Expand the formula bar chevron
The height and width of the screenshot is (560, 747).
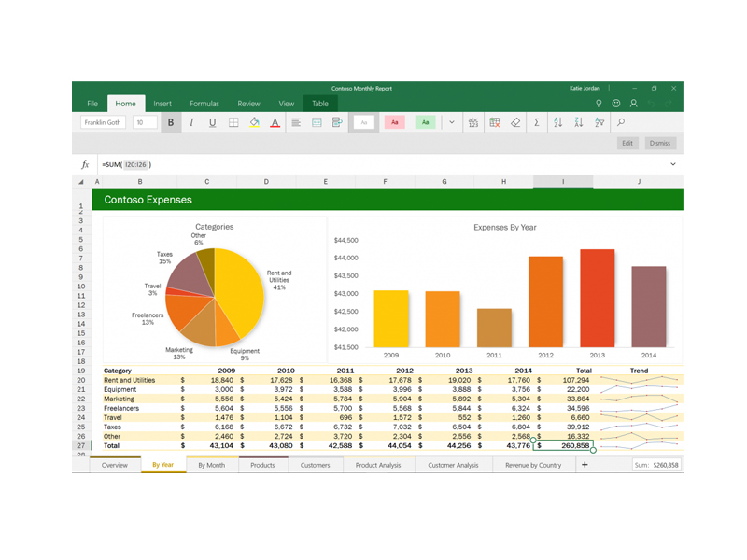point(673,164)
